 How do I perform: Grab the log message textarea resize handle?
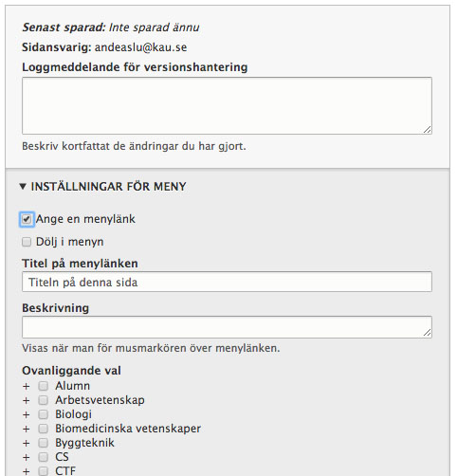(x=428, y=129)
